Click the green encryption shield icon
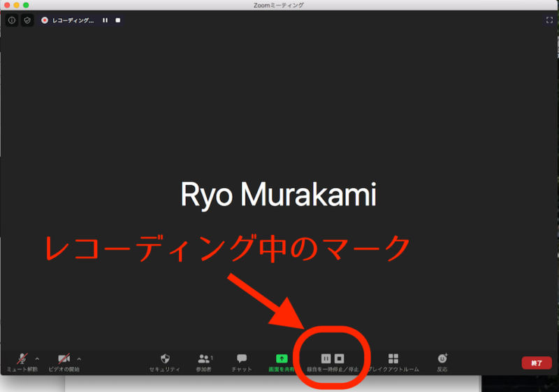The width and height of the screenshot is (559, 392). (27, 20)
